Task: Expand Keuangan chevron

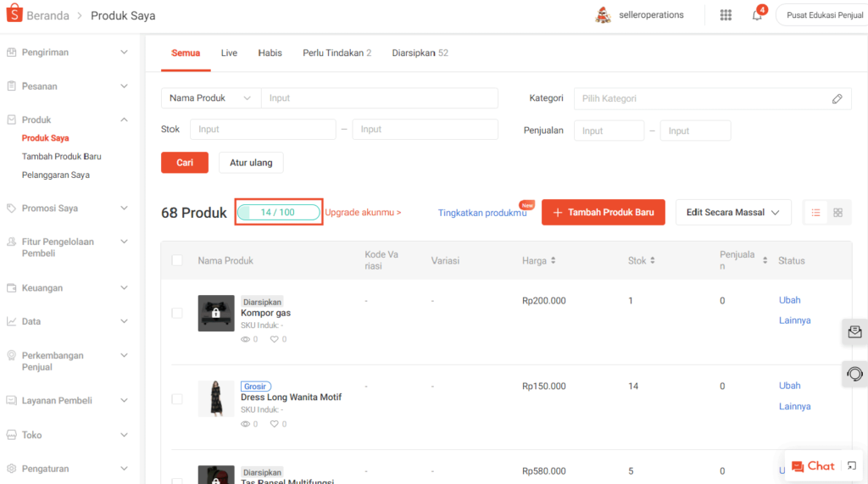Action: tap(124, 288)
